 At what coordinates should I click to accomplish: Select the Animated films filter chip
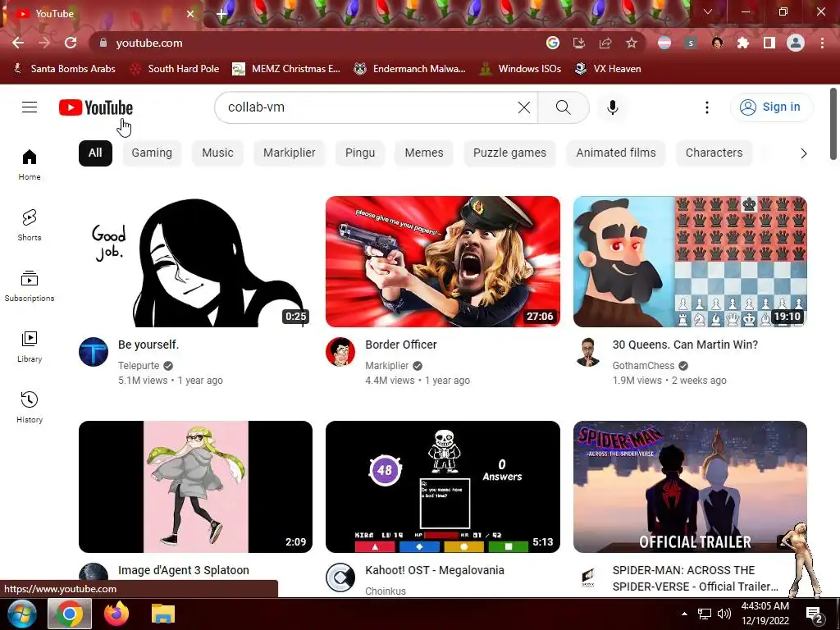(x=615, y=153)
